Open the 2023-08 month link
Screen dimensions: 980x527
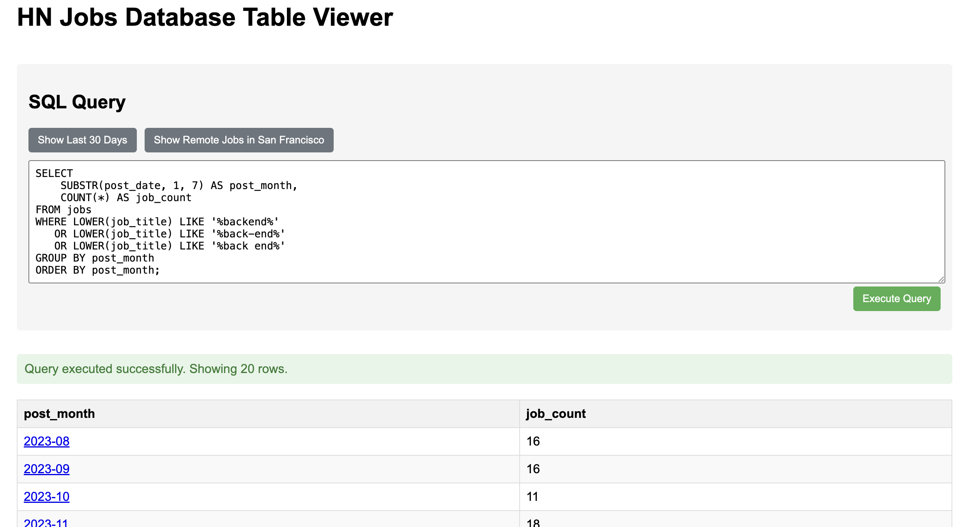coord(46,441)
